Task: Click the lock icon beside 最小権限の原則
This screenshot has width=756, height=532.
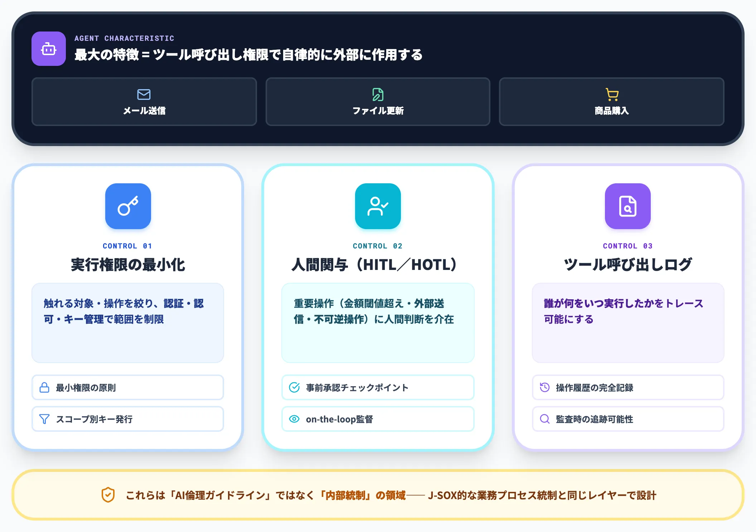Action: click(44, 387)
